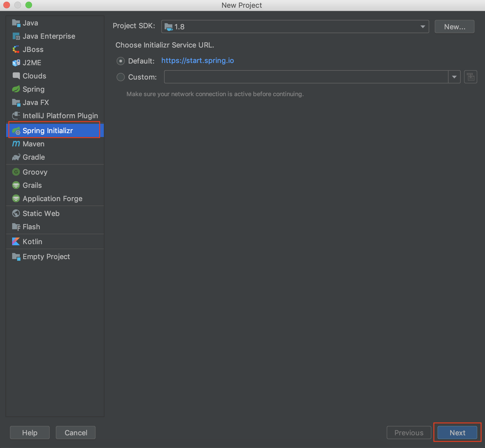This screenshot has width=485, height=448.
Task: Click the Application Forge icon
Action: [16, 199]
